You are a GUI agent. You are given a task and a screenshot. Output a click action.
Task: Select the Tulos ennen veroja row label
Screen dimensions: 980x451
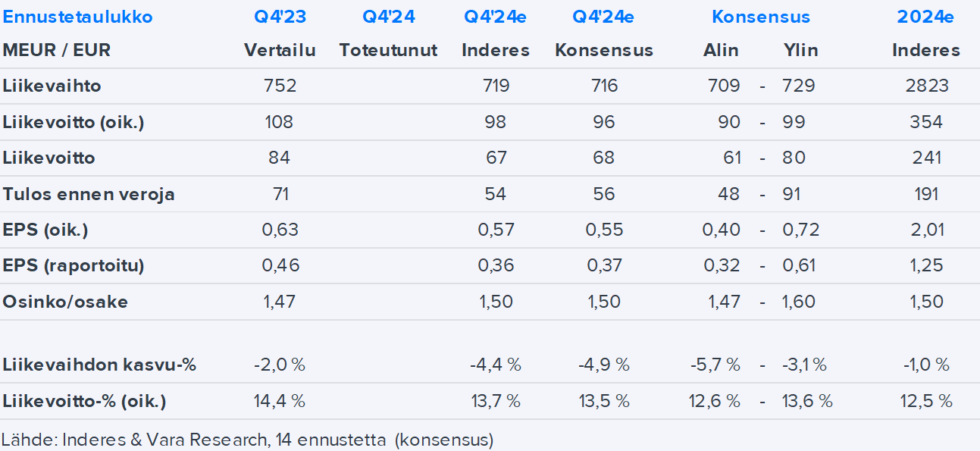tap(89, 194)
